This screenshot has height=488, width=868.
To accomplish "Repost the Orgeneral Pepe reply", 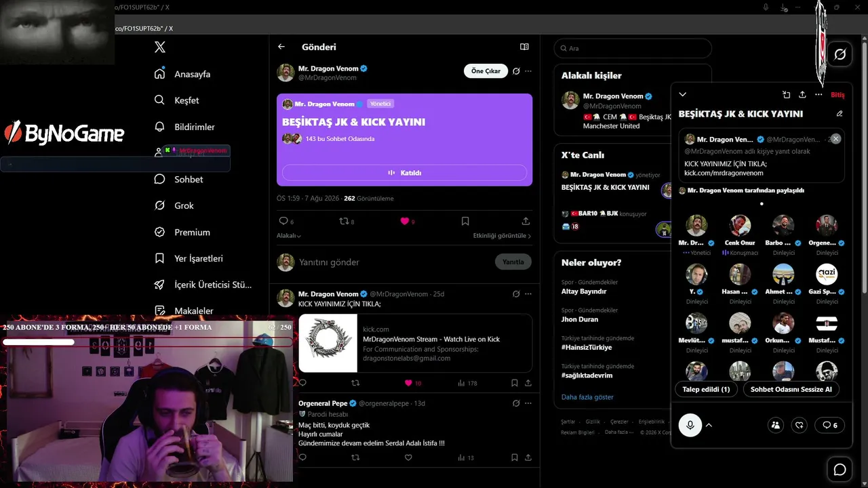I will [x=355, y=457].
